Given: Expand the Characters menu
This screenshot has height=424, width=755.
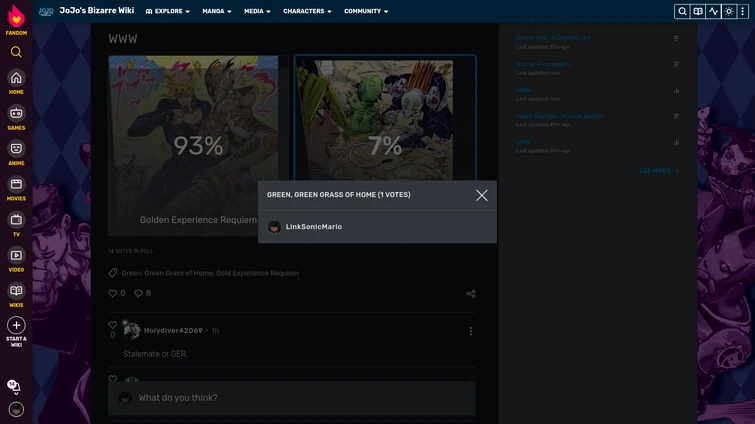Looking at the screenshot, I should click(307, 11).
